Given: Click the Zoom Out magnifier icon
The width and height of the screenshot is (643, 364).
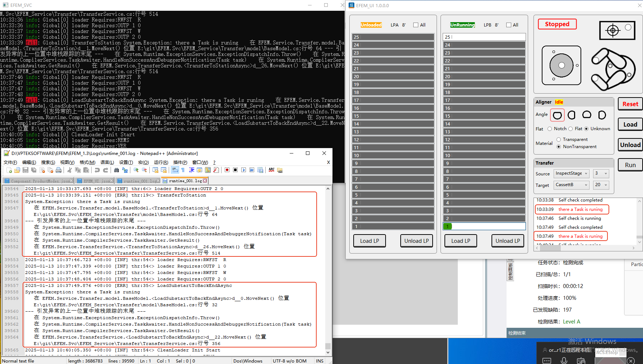Looking at the screenshot, I should pos(144,170).
